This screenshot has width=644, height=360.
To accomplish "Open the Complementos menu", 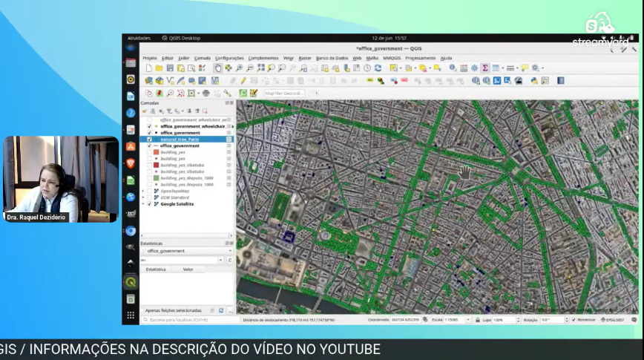I will (x=263, y=59).
